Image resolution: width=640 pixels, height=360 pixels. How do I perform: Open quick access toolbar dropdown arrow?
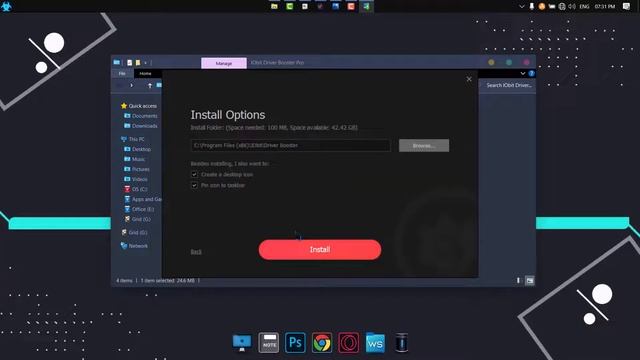coord(145,63)
